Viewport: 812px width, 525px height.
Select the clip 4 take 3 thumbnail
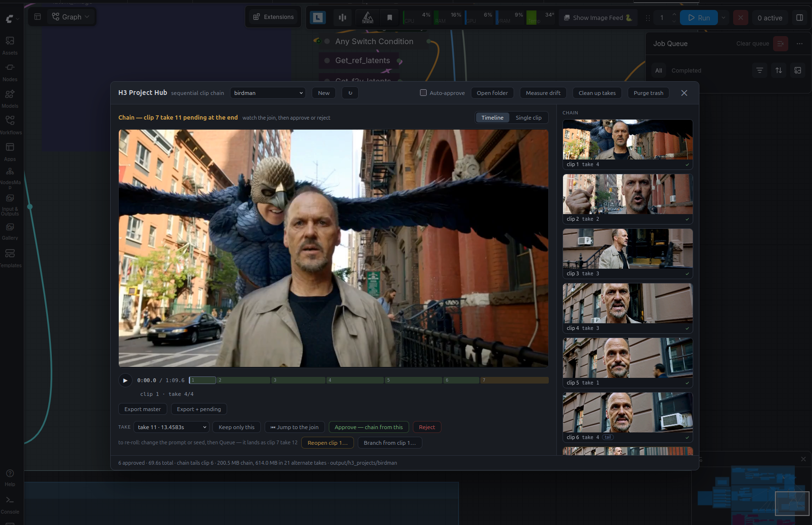coord(628,308)
